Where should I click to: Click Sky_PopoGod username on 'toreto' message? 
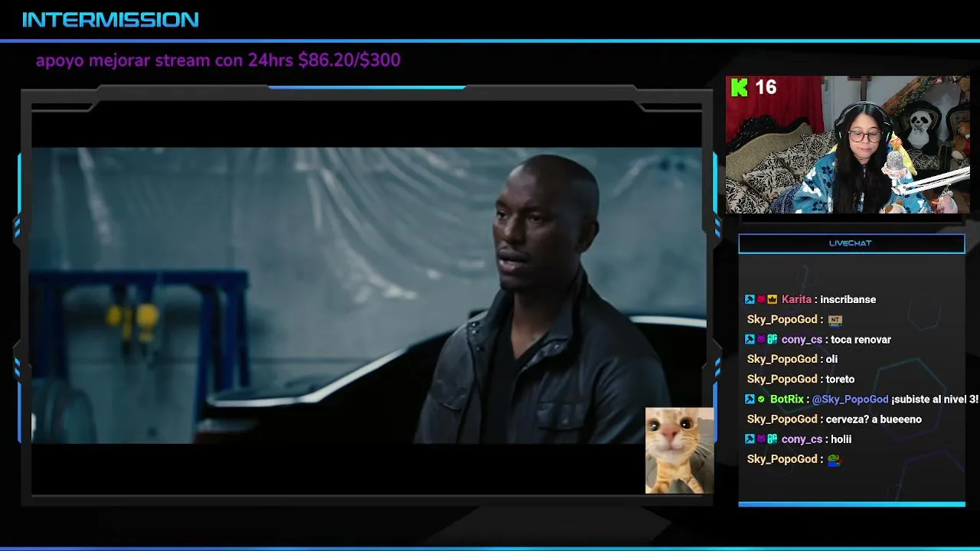(x=782, y=379)
